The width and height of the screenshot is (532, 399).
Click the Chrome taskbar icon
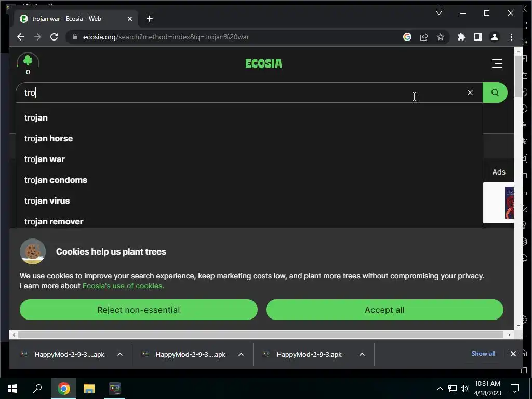63,388
